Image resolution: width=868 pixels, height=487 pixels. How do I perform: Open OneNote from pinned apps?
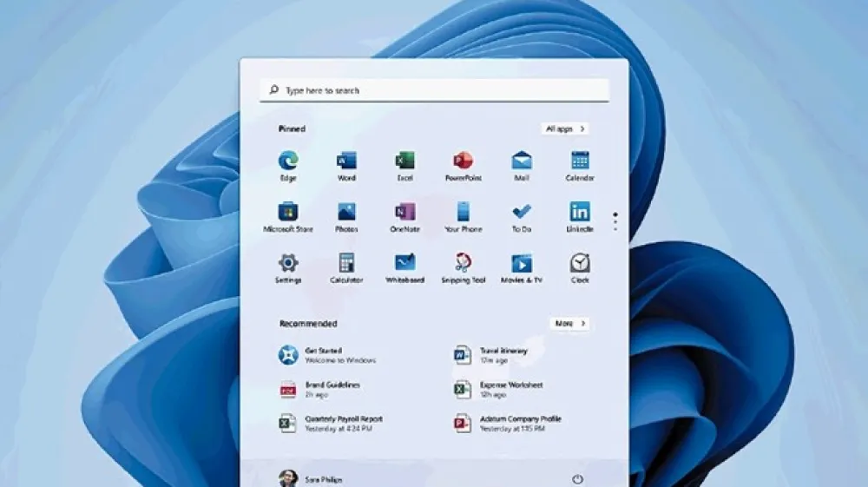404,216
